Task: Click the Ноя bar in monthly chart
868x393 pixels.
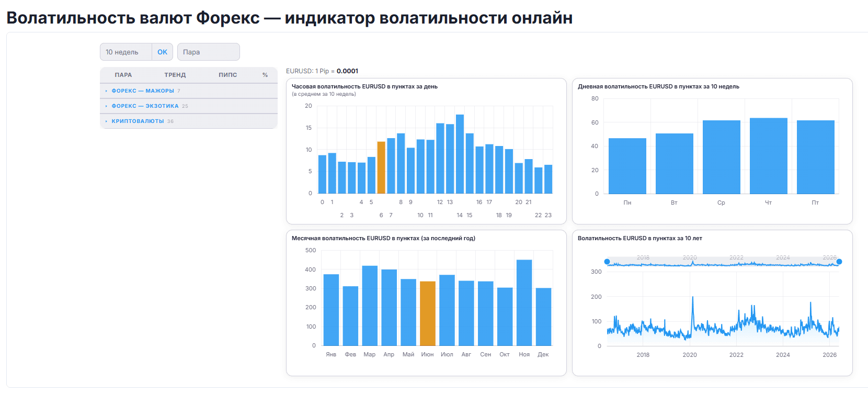Action: click(524, 302)
